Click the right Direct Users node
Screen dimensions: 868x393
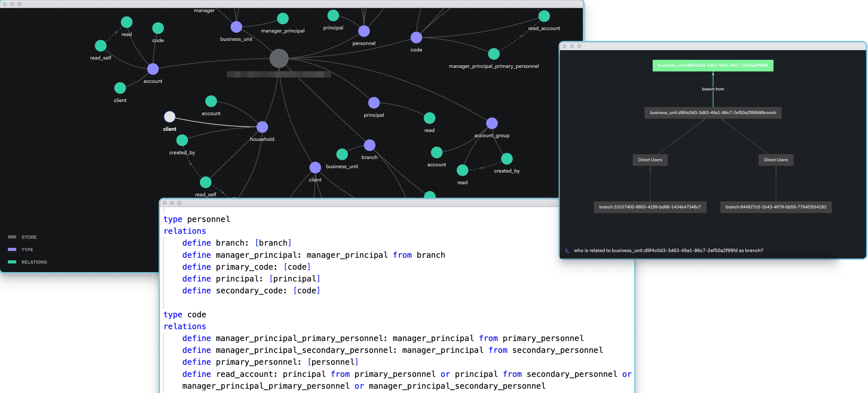(x=776, y=160)
